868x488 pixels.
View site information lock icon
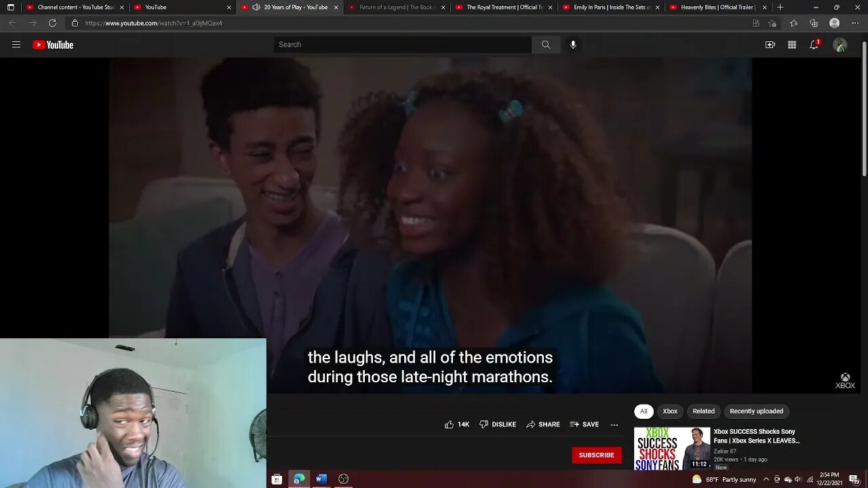[75, 23]
